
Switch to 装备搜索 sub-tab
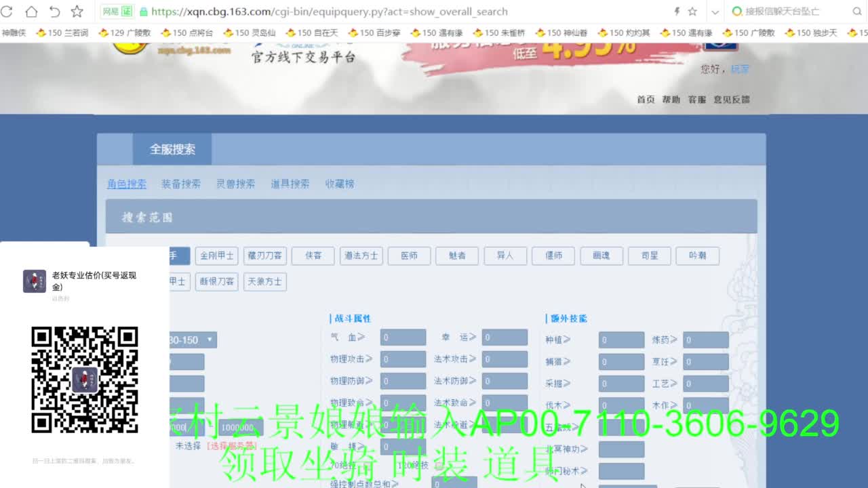point(181,184)
